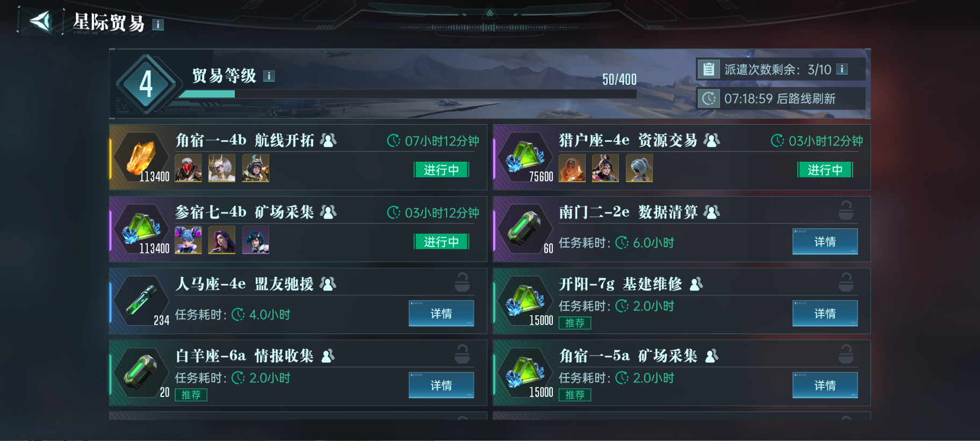Select the blue-haired hero portrait in 参宿七-4b

189,240
